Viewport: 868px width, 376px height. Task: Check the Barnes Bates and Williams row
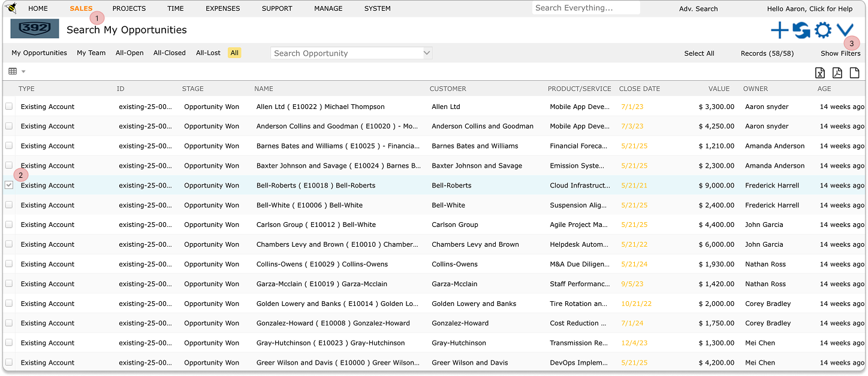[9, 145]
